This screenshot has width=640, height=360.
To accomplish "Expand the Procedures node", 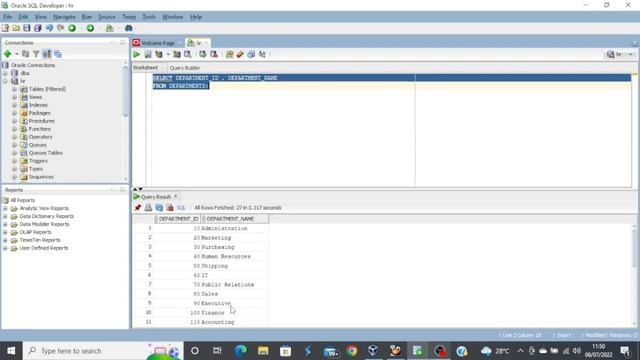I will tap(15, 121).
